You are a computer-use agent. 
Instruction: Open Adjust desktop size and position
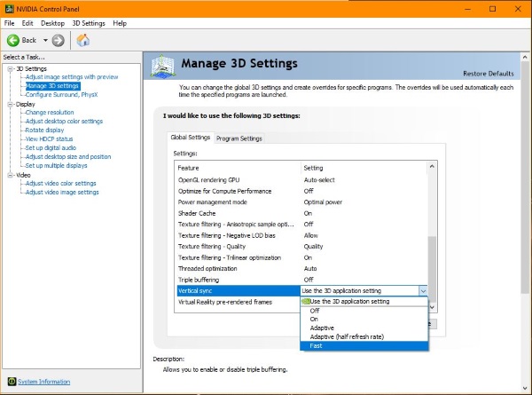(x=68, y=156)
